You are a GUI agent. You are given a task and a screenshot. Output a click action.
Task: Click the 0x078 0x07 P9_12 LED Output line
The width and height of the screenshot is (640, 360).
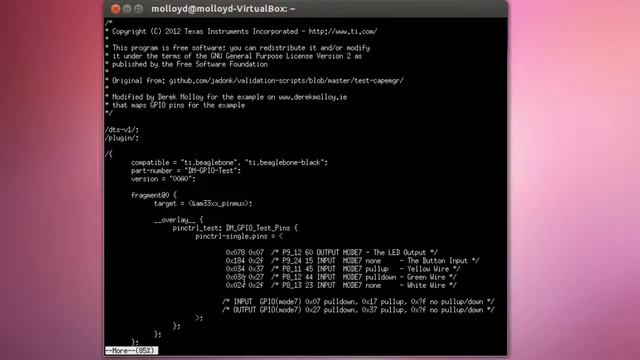coord(331,253)
